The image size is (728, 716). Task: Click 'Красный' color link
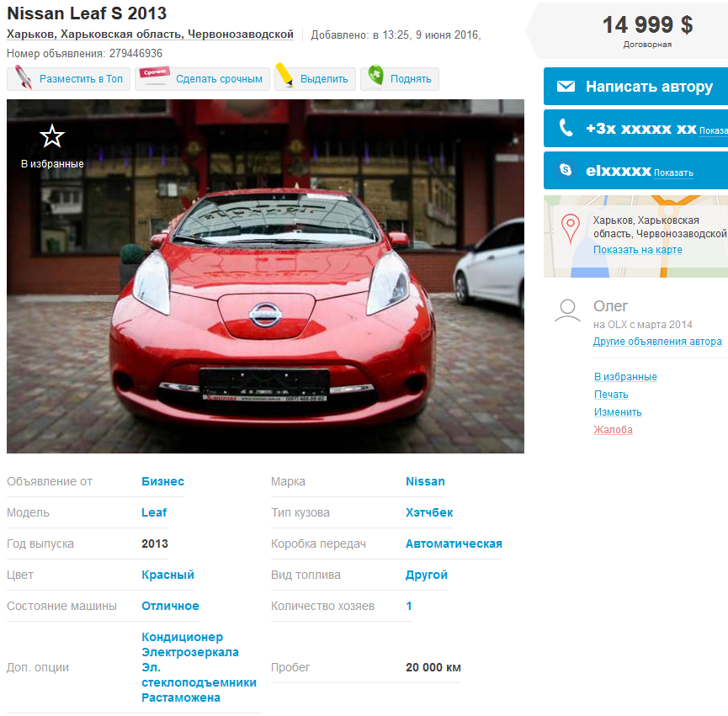coord(168,575)
